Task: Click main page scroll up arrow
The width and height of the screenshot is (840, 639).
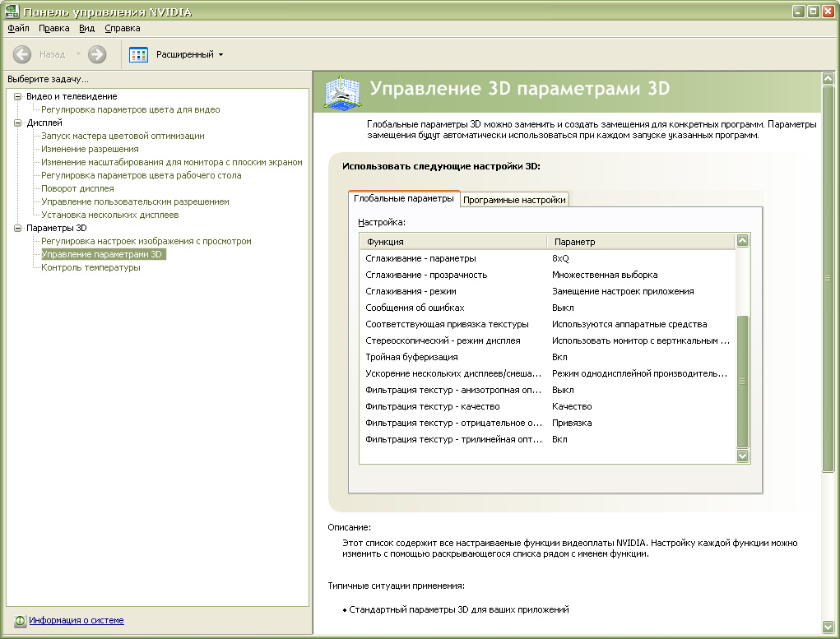Action: [828, 78]
